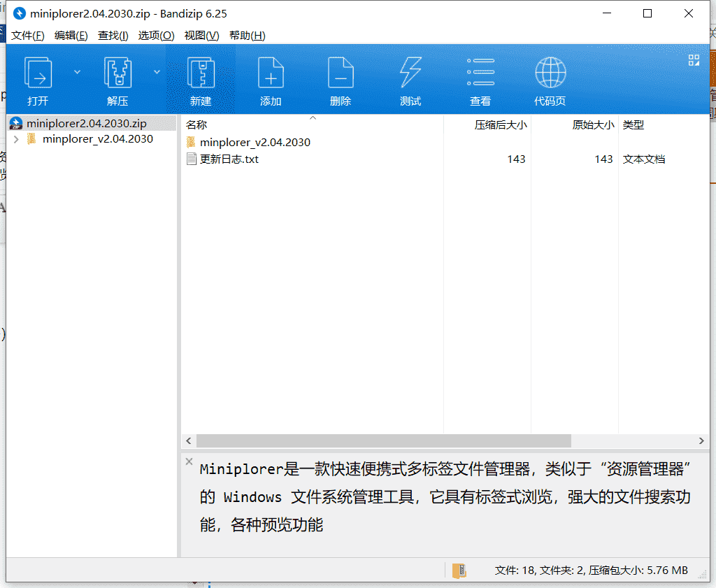The image size is (716, 588).
Task: Select the 更新日志.txt file row
Action: (x=229, y=159)
